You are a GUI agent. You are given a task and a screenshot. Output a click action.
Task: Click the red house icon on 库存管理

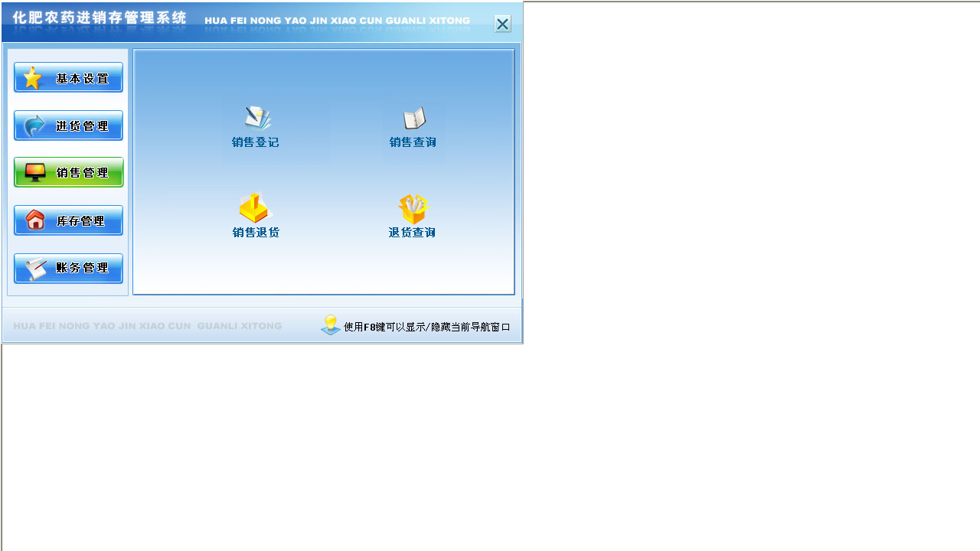pyautogui.click(x=35, y=220)
